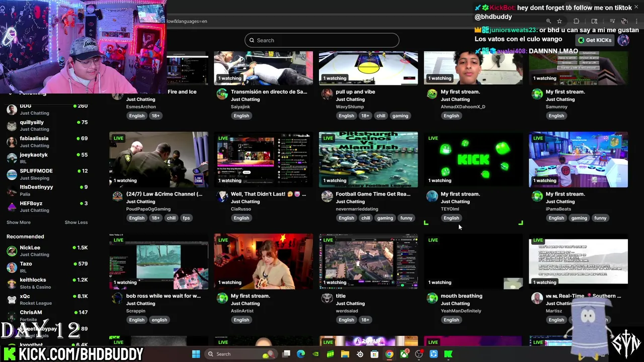Open PoudPapaOgGaming's channel avatar
The image size is (644, 362).
coord(117,196)
